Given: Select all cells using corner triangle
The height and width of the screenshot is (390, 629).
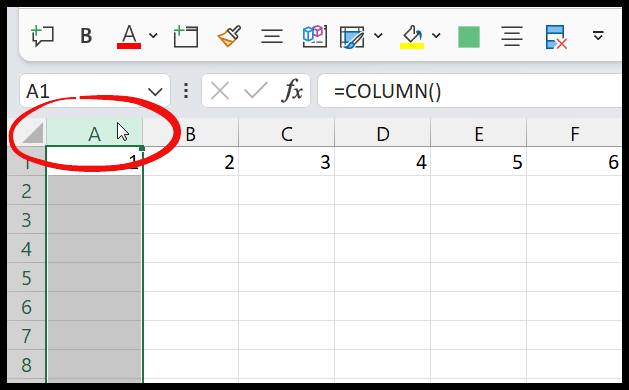Looking at the screenshot, I should 33,133.
